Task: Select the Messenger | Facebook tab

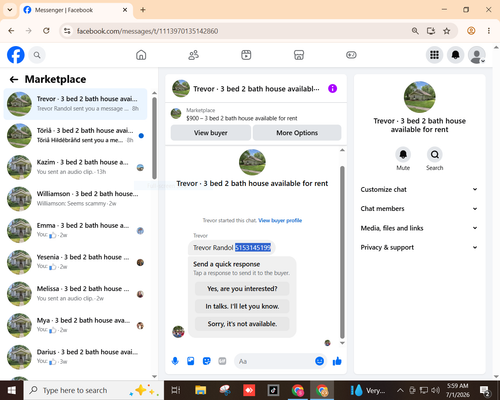Action: 76,10
